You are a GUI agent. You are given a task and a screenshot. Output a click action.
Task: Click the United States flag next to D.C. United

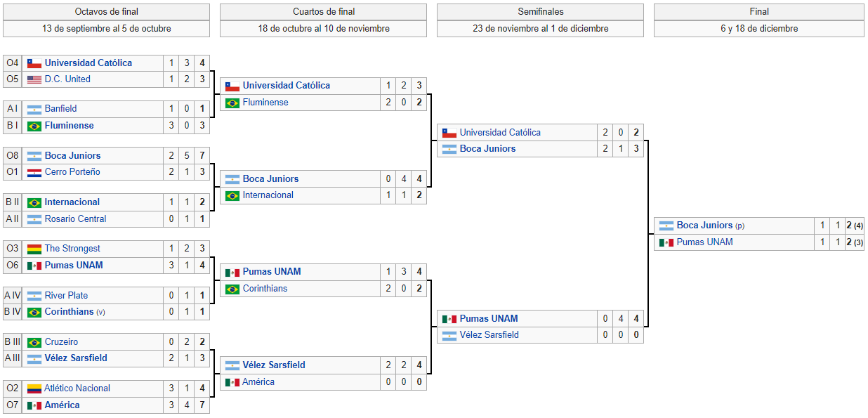tap(34, 79)
